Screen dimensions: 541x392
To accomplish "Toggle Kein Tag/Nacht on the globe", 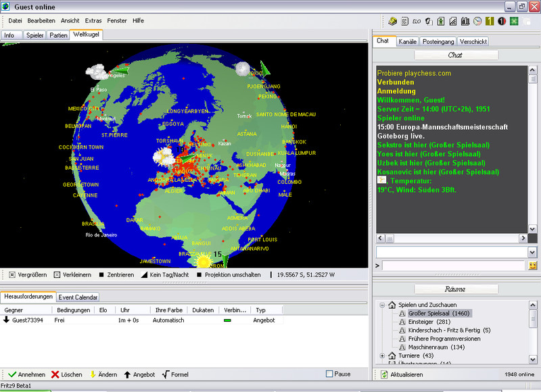I will 166,275.
